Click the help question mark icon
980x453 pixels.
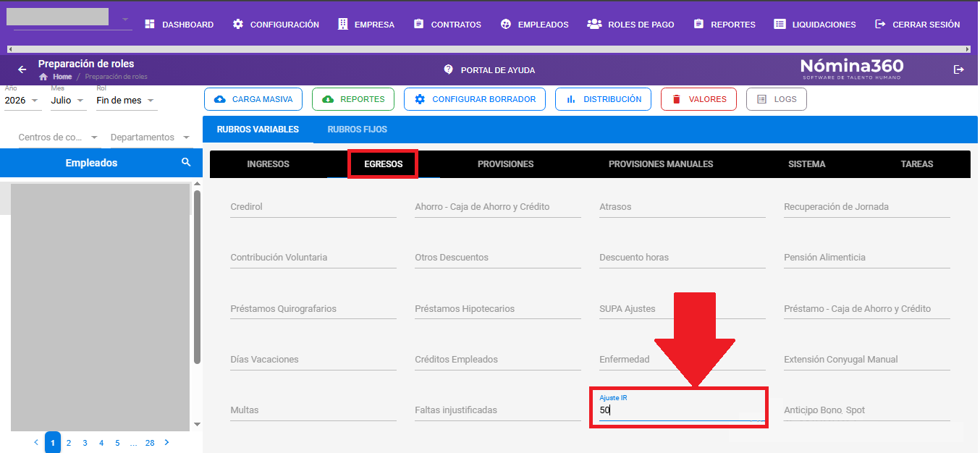pyautogui.click(x=448, y=69)
